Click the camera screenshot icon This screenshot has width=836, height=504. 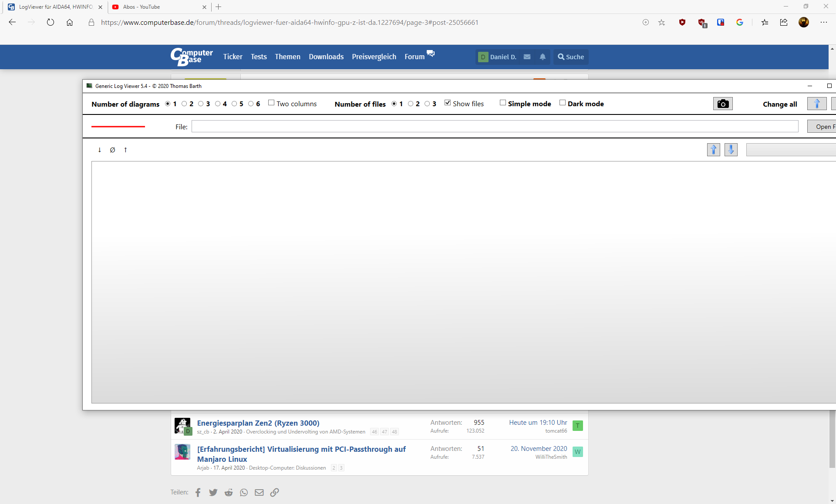click(x=723, y=104)
